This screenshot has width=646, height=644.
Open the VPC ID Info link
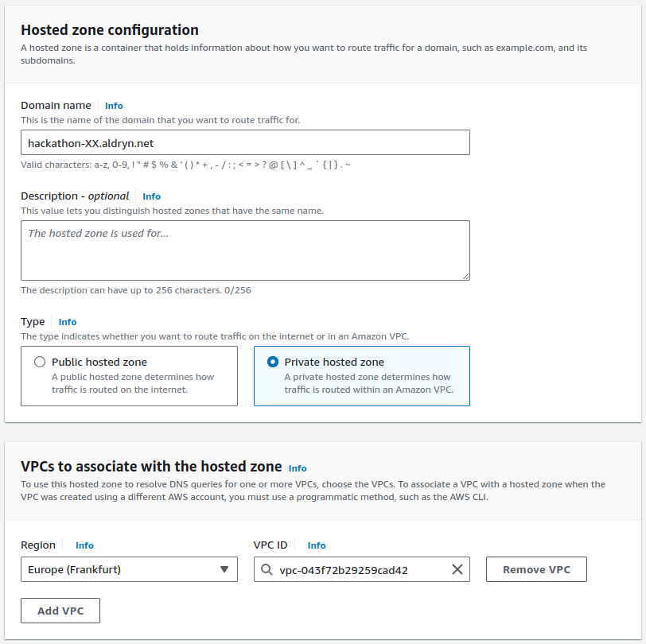pos(317,545)
